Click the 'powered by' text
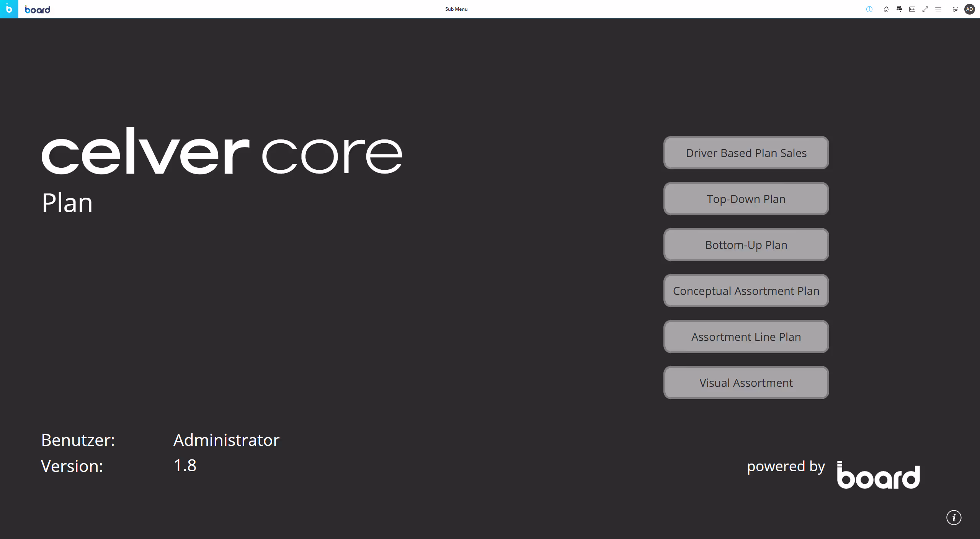 pyautogui.click(x=786, y=467)
